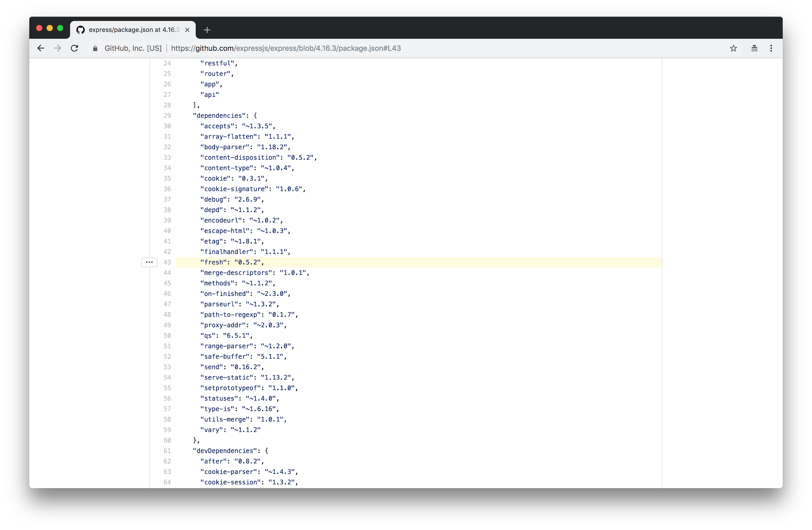Click line number 29
812x530 pixels.
coord(167,116)
